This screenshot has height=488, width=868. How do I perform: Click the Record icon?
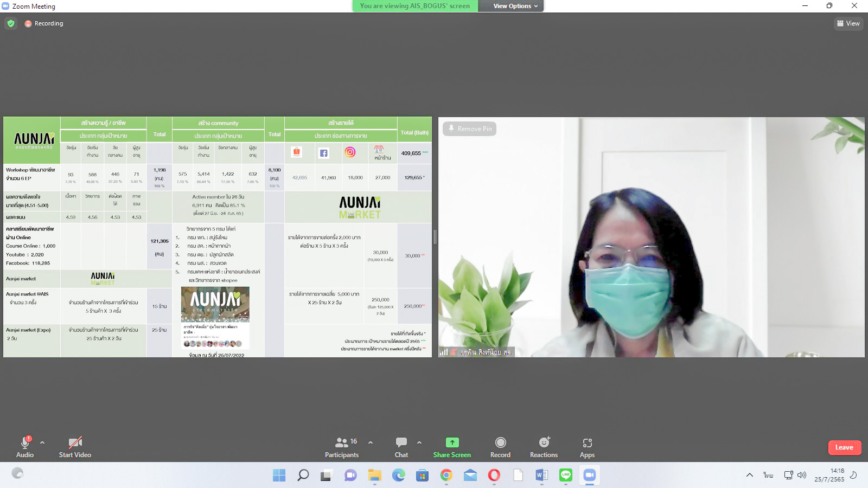click(x=501, y=442)
